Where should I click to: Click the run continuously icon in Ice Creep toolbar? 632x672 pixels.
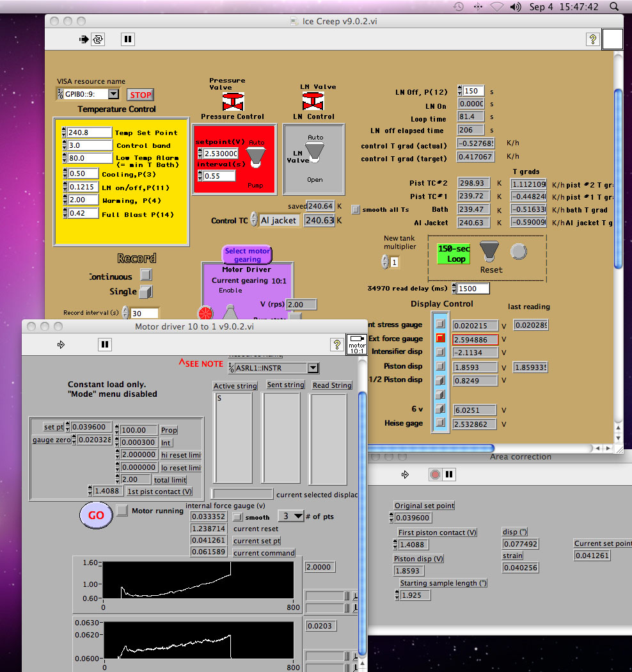[98, 39]
